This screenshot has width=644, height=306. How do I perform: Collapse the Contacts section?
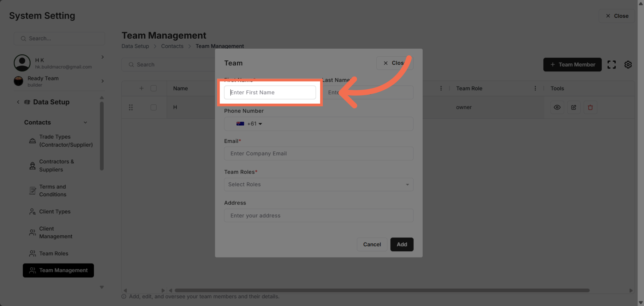coord(85,122)
